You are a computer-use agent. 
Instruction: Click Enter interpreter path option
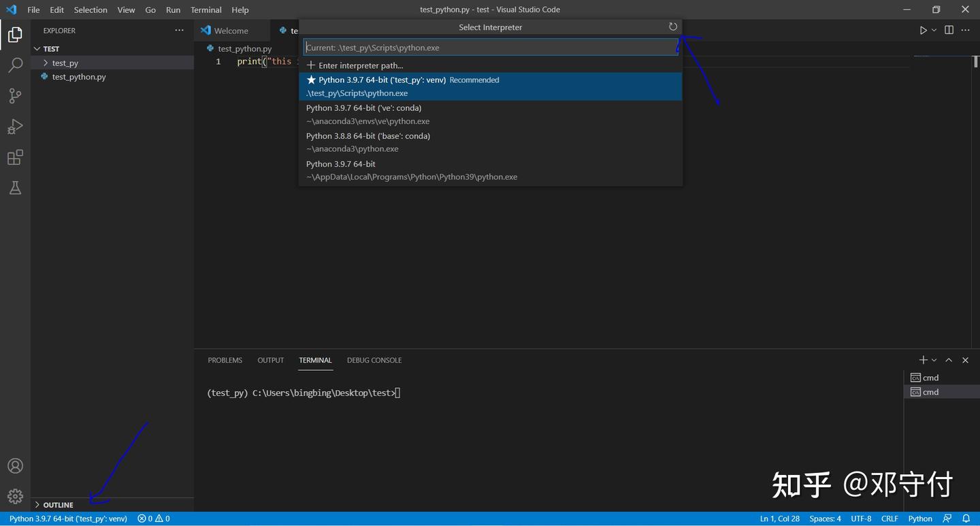(x=361, y=65)
